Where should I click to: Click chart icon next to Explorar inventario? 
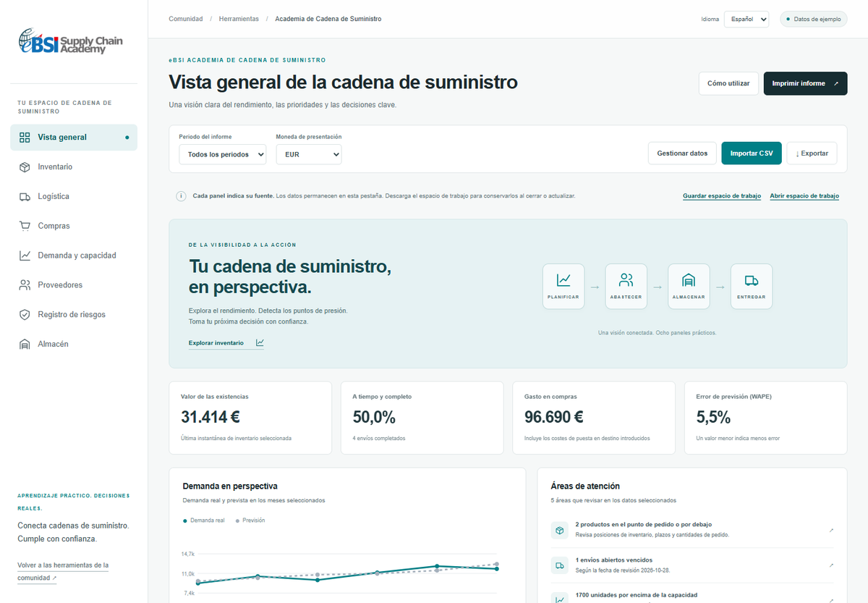(x=260, y=343)
